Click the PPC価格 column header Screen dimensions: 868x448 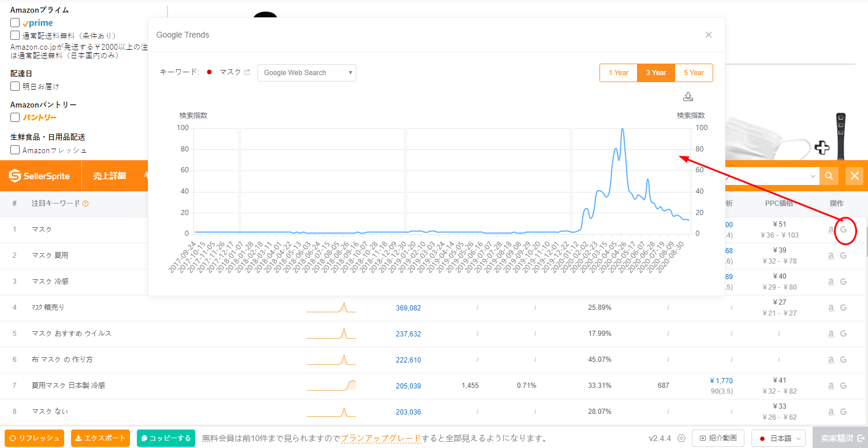point(779,203)
